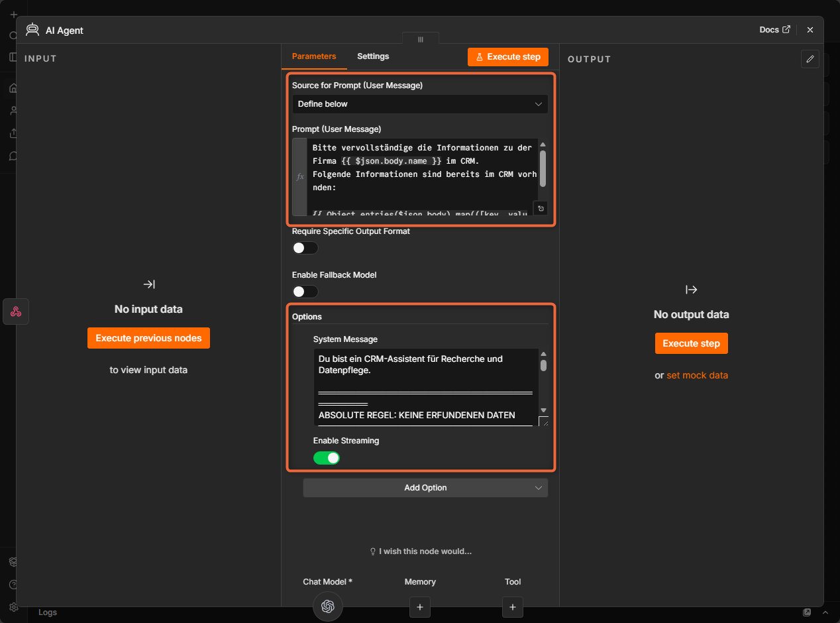Click the fx expression badge of Prompt
The height and width of the screenshot is (623, 840).
299,177
